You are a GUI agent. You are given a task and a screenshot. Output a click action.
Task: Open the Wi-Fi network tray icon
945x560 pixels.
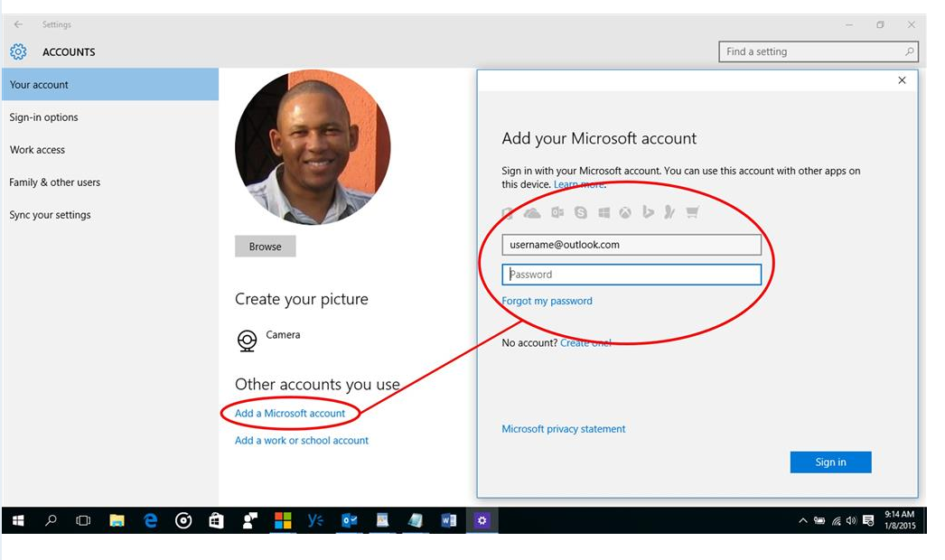coord(836,521)
